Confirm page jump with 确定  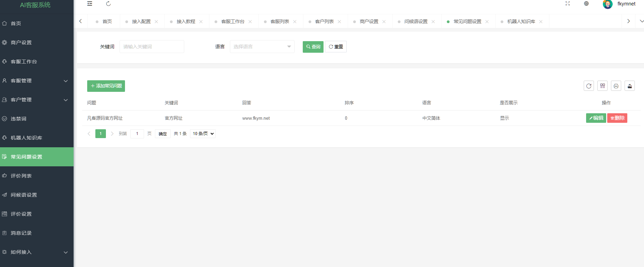click(163, 134)
